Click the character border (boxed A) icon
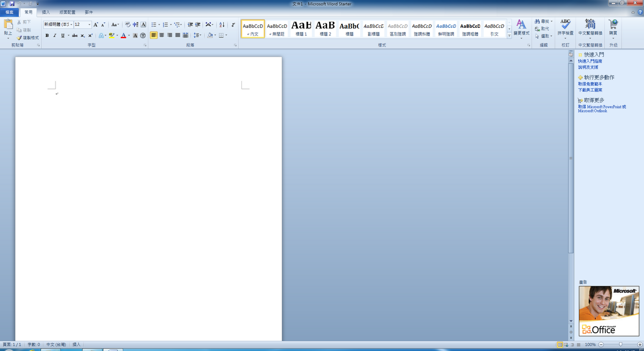 coord(143,25)
